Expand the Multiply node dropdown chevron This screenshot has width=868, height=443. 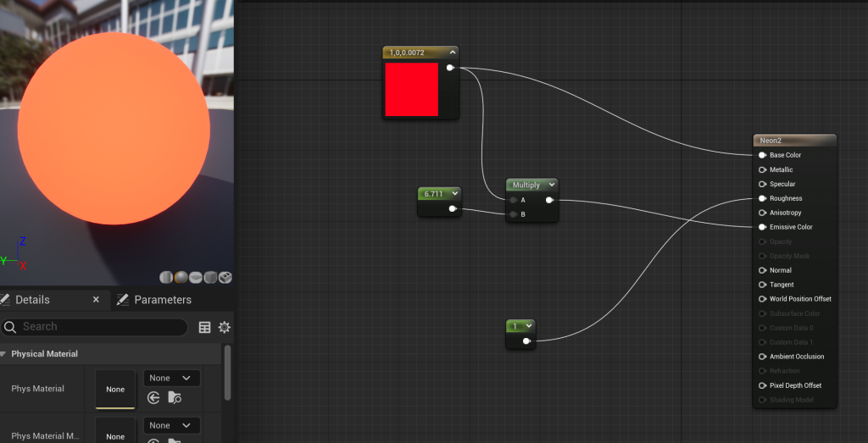552,185
